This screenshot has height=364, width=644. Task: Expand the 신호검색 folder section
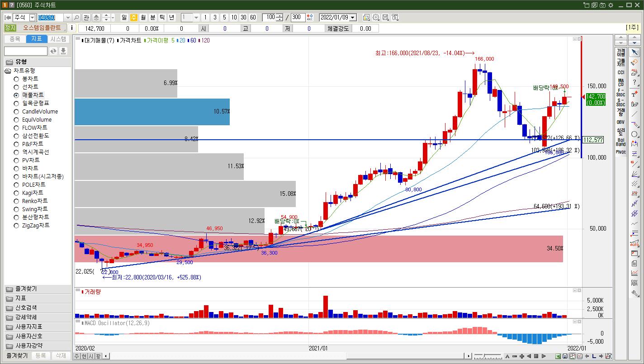pos(38,307)
